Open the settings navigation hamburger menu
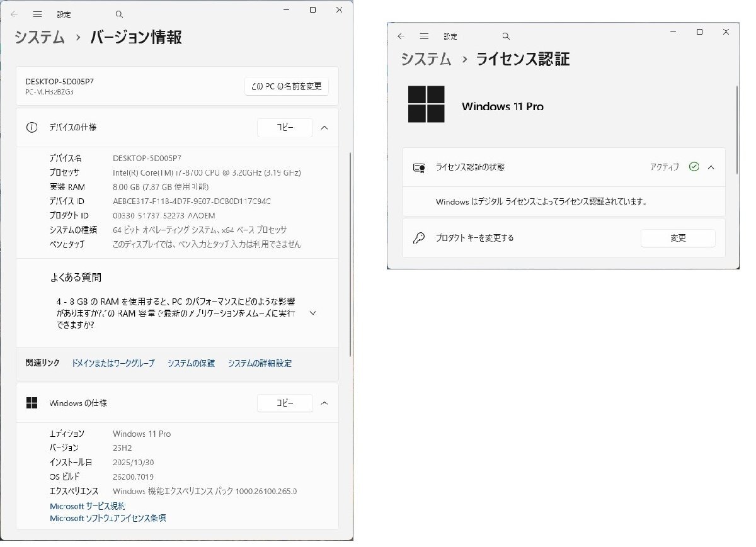756x547 pixels. tap(38, 14)
